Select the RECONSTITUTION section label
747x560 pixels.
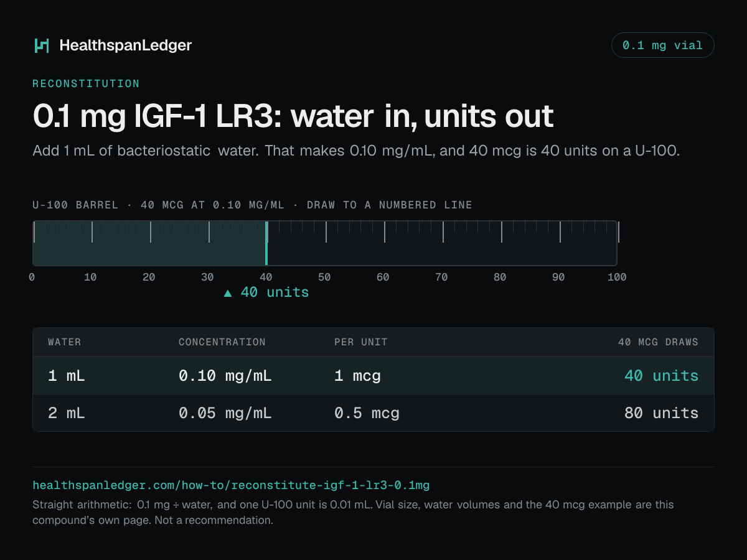pyautogui.click(x=86, y=83)
